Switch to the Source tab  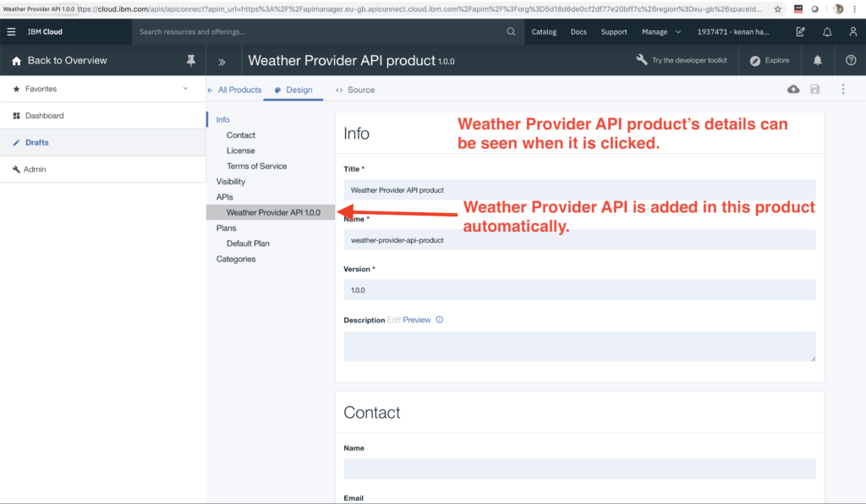coord(355,90)
